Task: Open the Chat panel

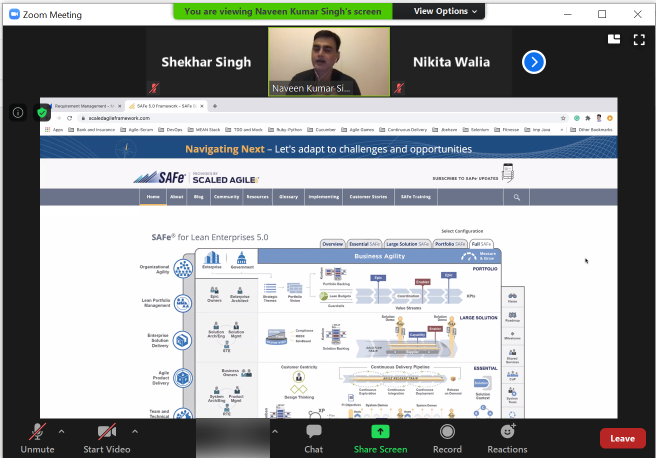Action: 313,438
